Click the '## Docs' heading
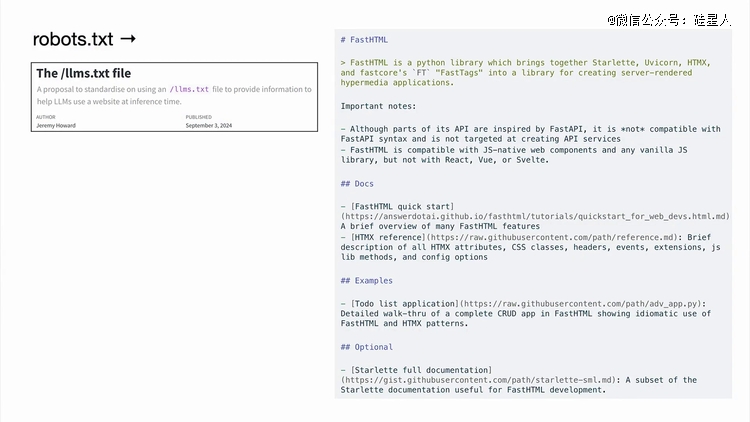This screenshot has height=422, width=750. [x=357, y=184]
